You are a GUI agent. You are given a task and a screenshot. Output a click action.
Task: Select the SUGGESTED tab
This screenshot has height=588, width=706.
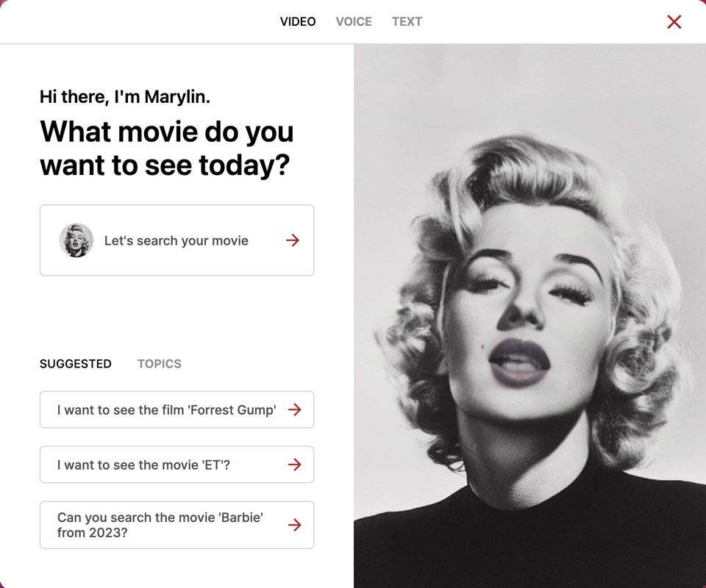tap(76, 364)
